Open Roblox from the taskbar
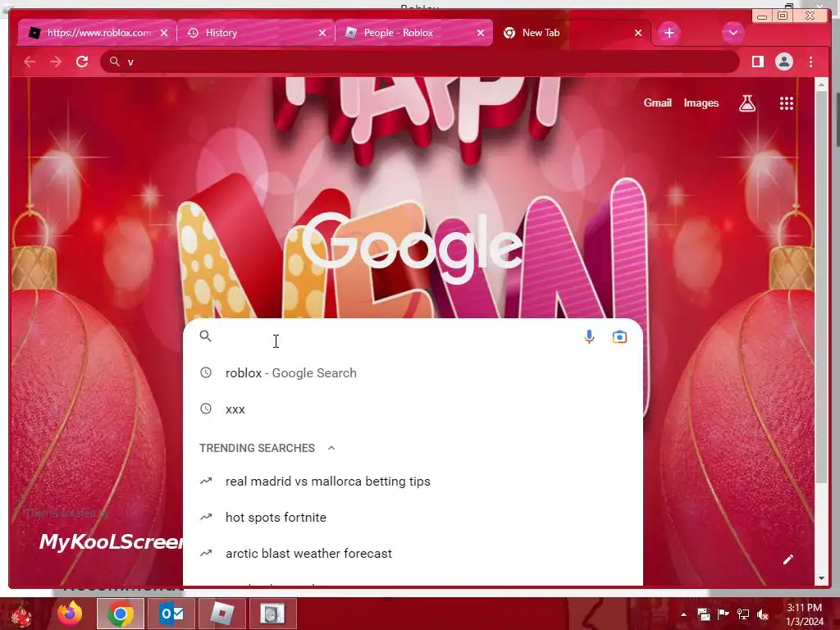 pos(221,614)
